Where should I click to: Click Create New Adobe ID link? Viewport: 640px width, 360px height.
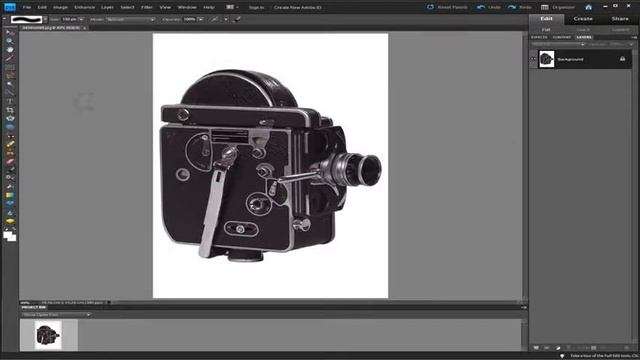coord(298,7)
